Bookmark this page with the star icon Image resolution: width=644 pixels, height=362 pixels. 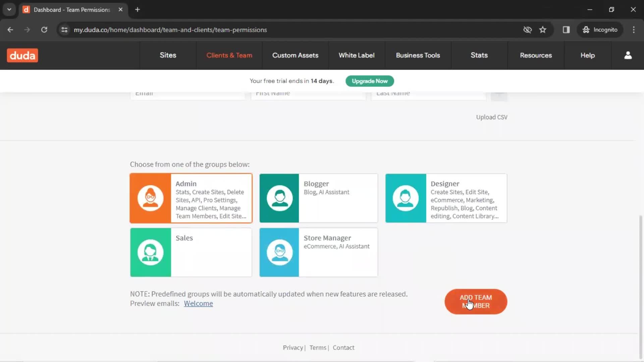pos(543,30)
